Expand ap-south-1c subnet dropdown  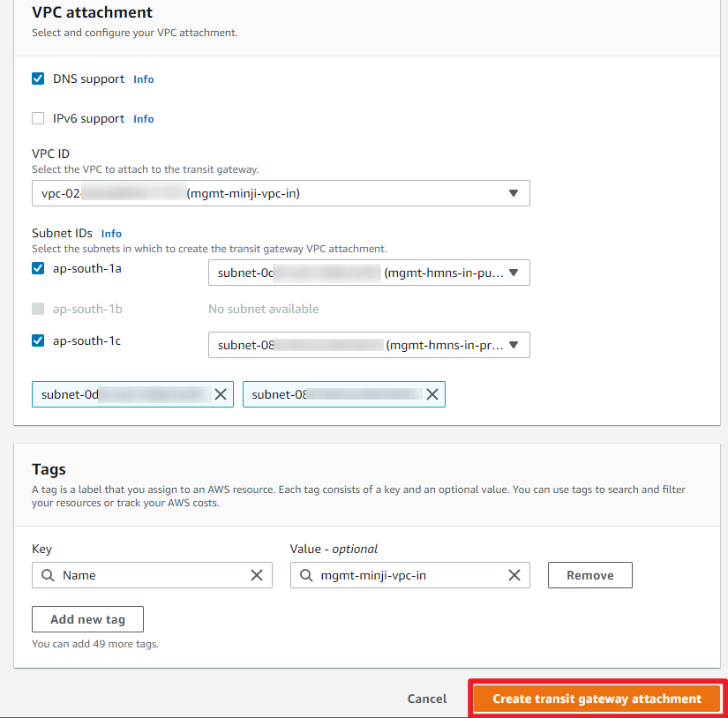click(369, 345)
